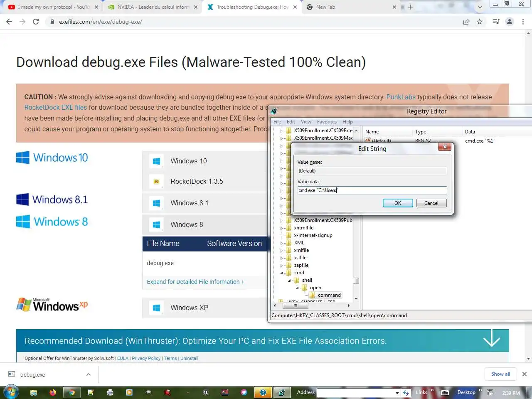Open Firefox from the taskbar
532x399 pixels.
click(x=53, y=392)
